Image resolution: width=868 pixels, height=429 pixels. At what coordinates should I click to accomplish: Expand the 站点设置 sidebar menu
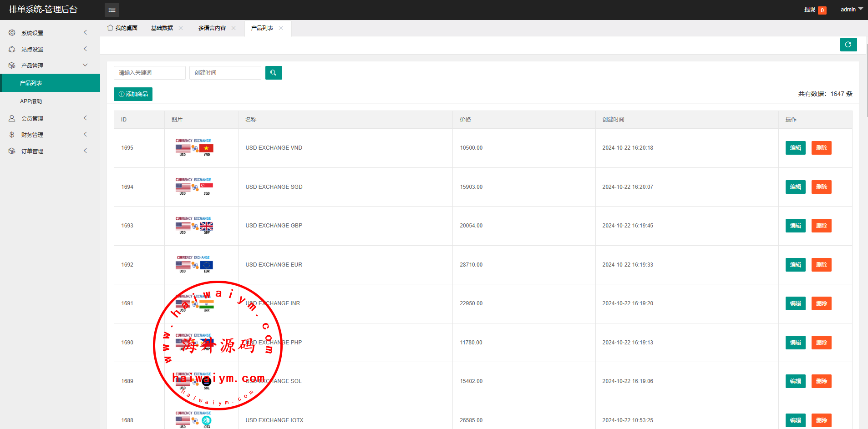click(x=50, y=49)
